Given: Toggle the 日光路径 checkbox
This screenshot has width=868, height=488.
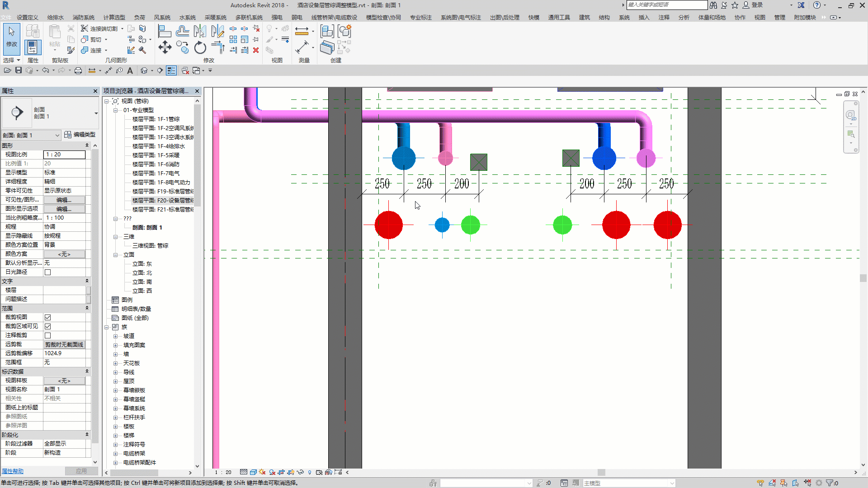Looking at the screenshot, I should (48, 272).
